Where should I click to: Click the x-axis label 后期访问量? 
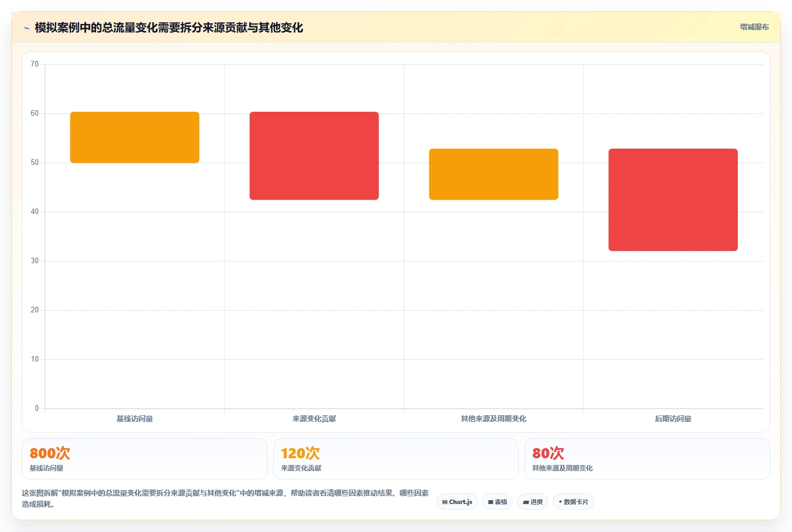pyautogui.click(x=673, y=419)
